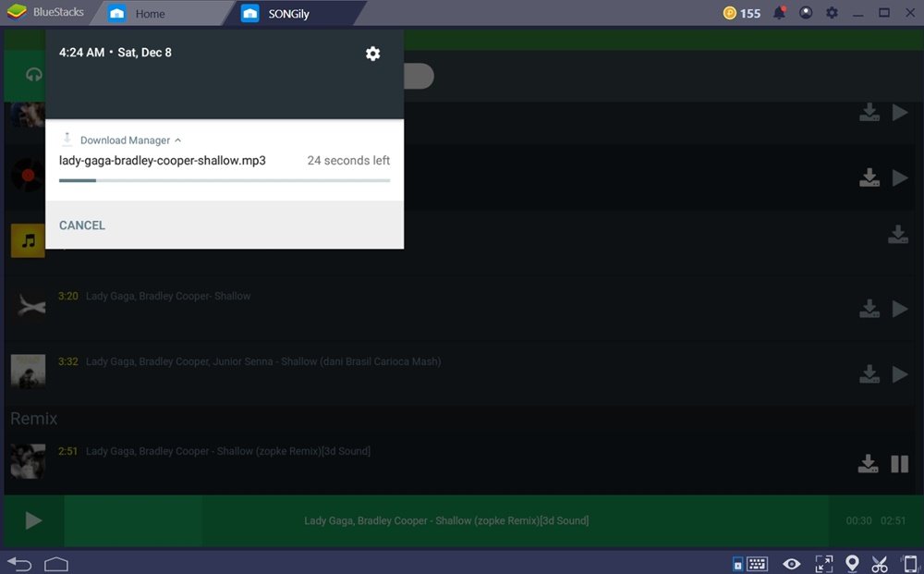This screenshot has width=924, height=574.
Task: Click the small download arrow beside Download Manager
Action: tap(67, 139)
